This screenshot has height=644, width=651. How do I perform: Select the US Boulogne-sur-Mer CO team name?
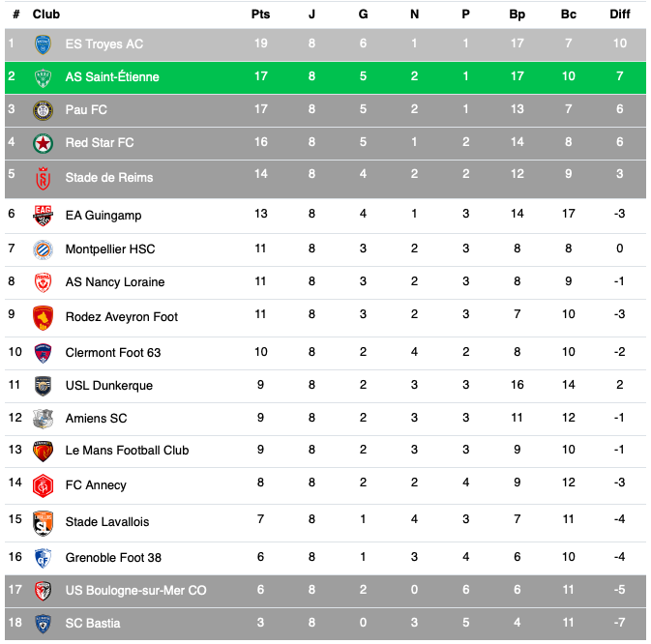coord(135,591)
